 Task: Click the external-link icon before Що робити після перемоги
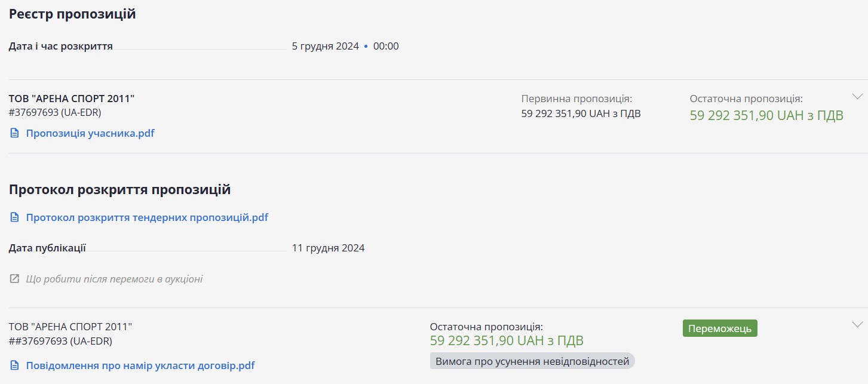point(15,279)
